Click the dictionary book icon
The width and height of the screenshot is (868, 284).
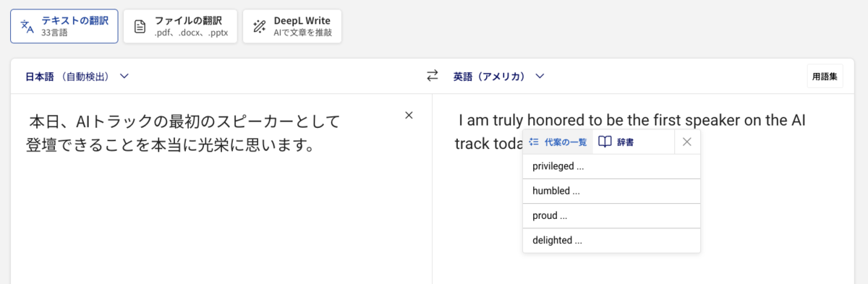pyautogui.click(x=605, y=142)
